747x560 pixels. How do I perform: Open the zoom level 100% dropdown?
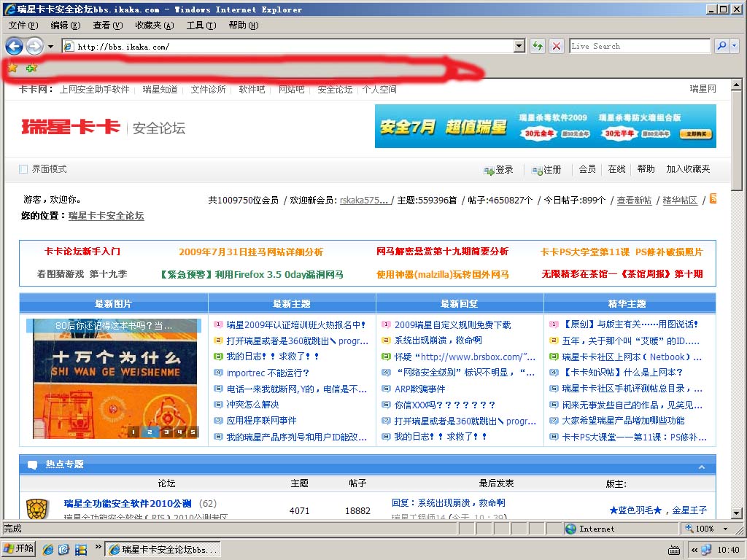pyautogui.click(x=726, y=529)
